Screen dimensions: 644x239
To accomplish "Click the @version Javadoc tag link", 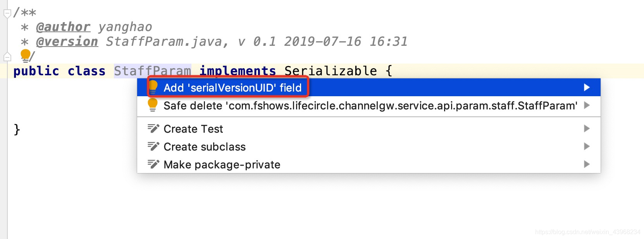I will click(x=67, y=42).
